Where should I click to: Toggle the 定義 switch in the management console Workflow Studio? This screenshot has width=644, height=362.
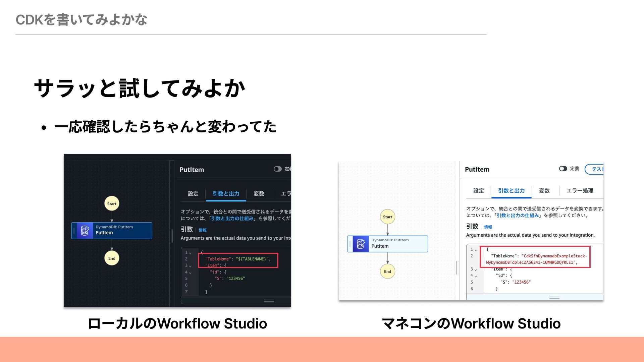coord(563,169)
